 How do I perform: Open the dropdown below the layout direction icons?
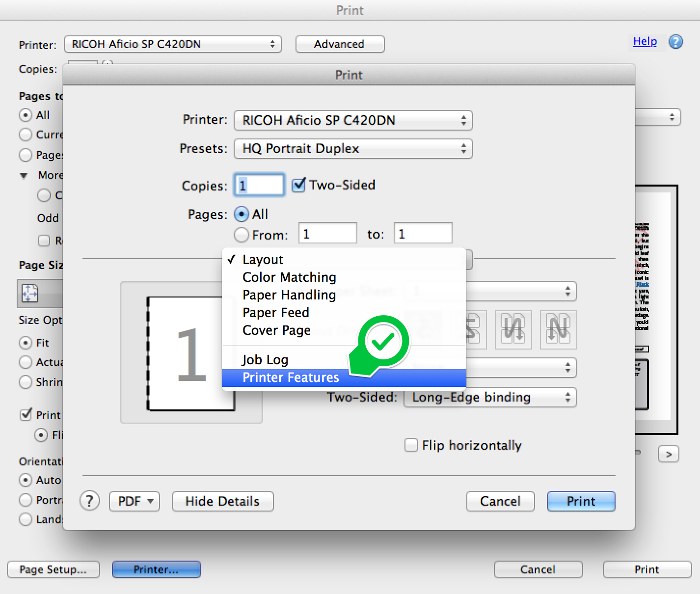521,367
